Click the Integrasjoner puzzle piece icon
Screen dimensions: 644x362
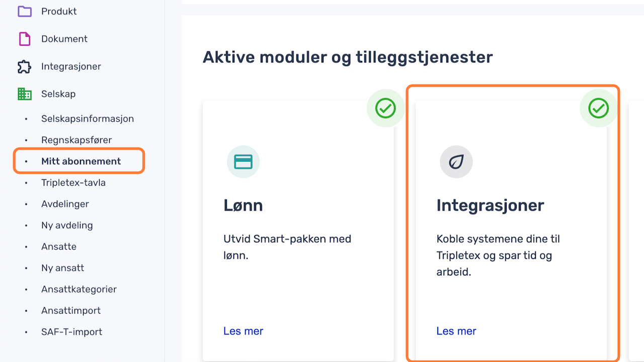(x=24, y=66)
